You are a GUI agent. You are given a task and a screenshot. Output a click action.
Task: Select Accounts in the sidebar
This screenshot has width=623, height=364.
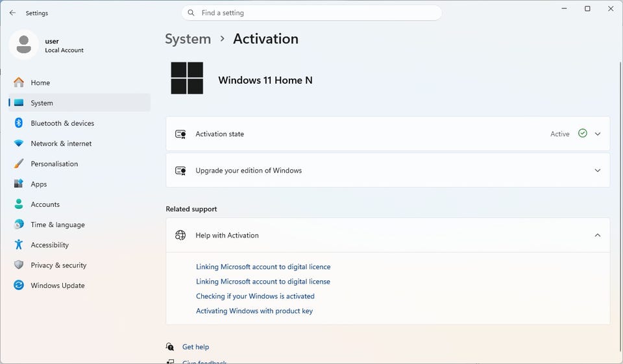tap(45, 204)
